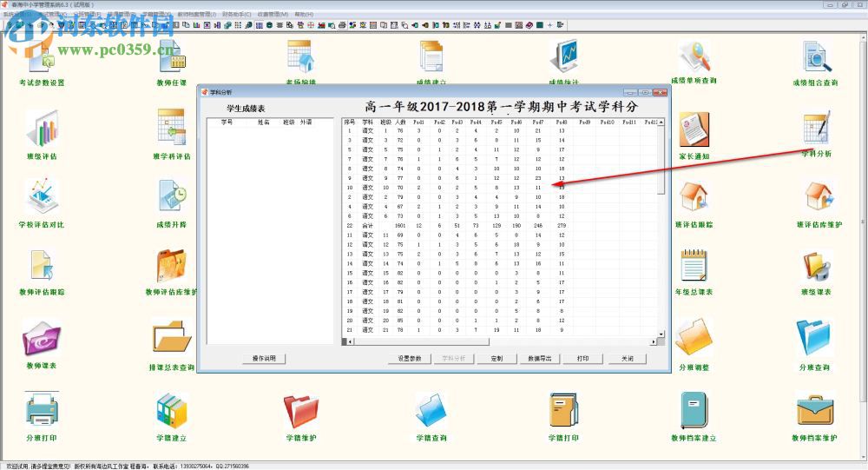Click the 操作说明 button
The width and height of the screenshot is (868, 470).
264,359
